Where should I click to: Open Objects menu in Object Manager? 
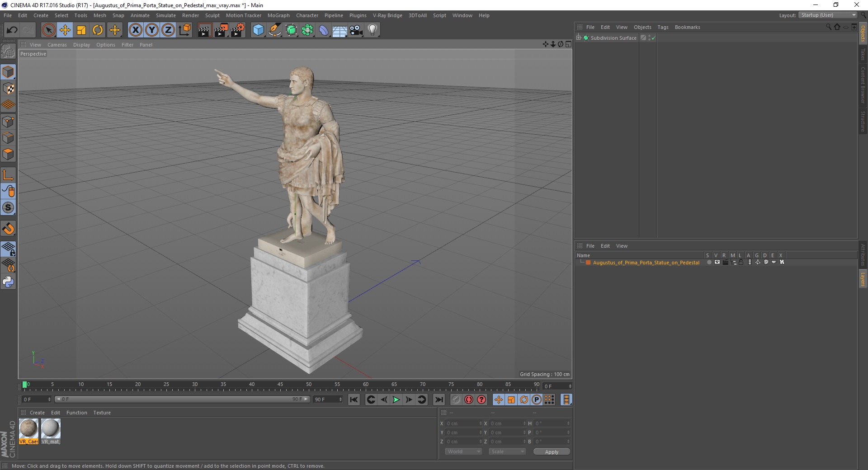click(642, 27)
